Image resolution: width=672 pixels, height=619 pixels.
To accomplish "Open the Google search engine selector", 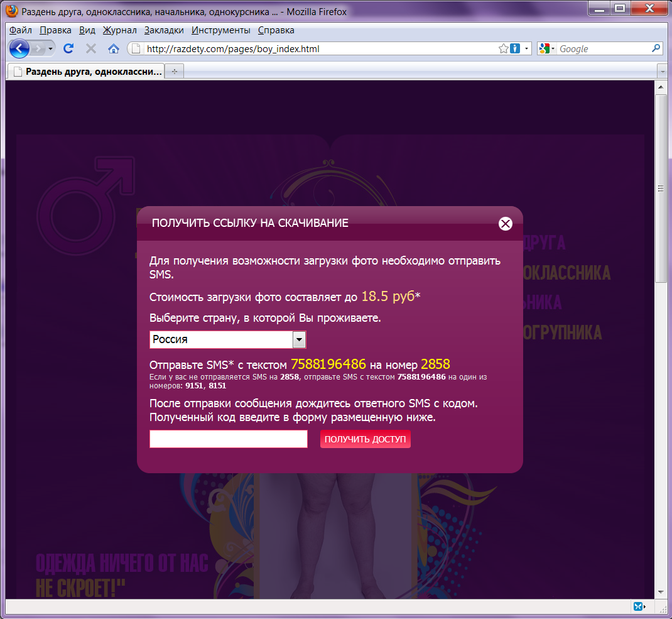I will pyautogui.click(x=547, y=48).
